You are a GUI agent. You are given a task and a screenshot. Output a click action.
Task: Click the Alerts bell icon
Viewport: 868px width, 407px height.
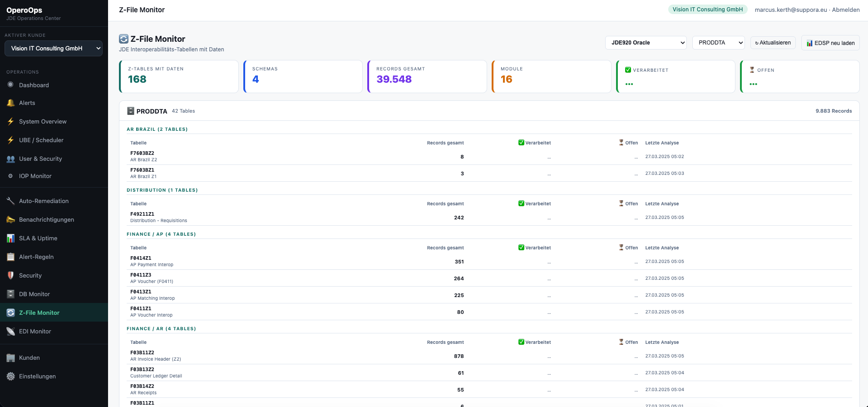pyautogui.click(x=10, y=103)
